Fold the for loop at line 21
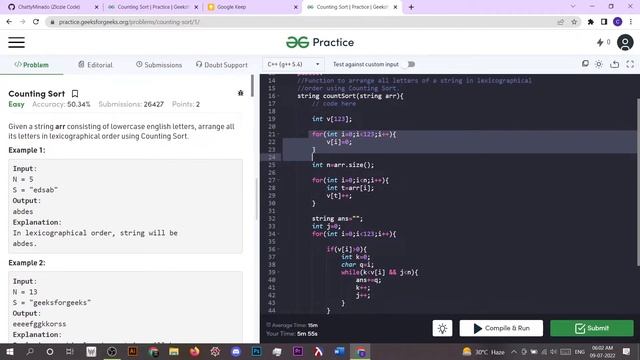This screenshot has width=640, height=360. click(279, 134)
